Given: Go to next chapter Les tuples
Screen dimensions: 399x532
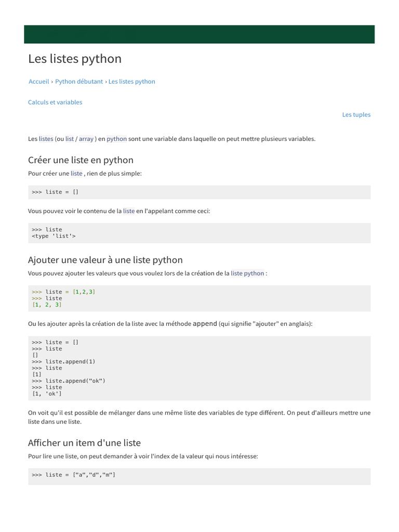Looking at the screenshot, I should [356, 115].
